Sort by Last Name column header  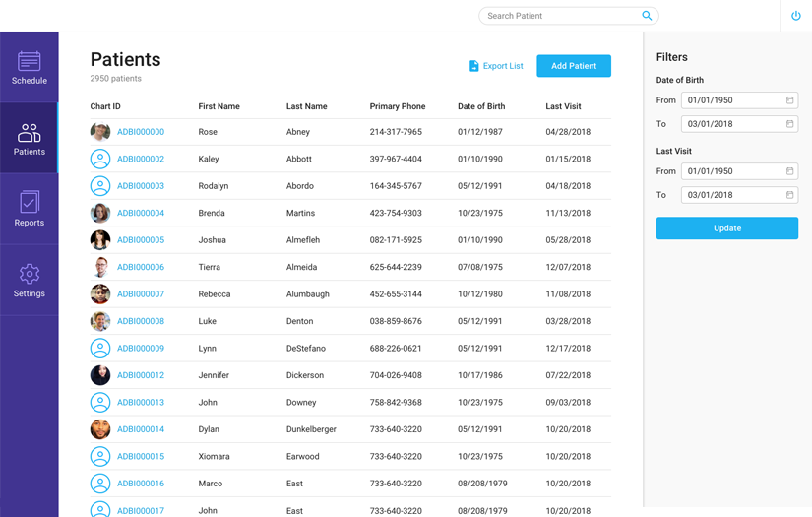306,106
